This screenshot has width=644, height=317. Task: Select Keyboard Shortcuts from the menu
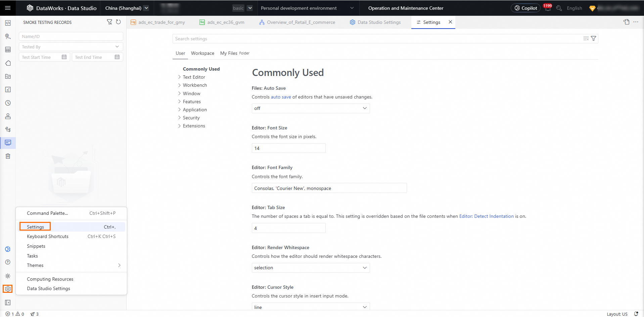pyautogui.click(x=48, y=236)
